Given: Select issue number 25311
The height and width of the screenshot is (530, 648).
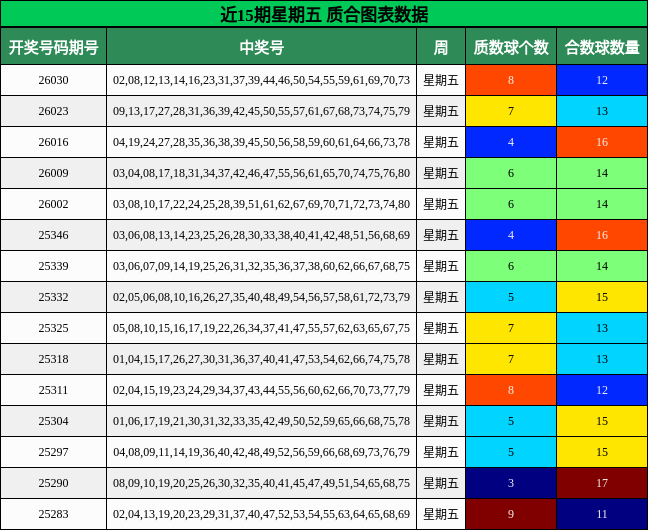Looking at the screenshot, I should point(53,390).
